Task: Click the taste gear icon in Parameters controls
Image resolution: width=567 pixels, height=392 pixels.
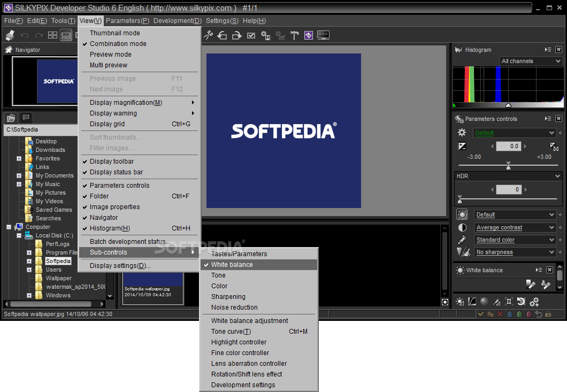Action: (x=462, y=133)
